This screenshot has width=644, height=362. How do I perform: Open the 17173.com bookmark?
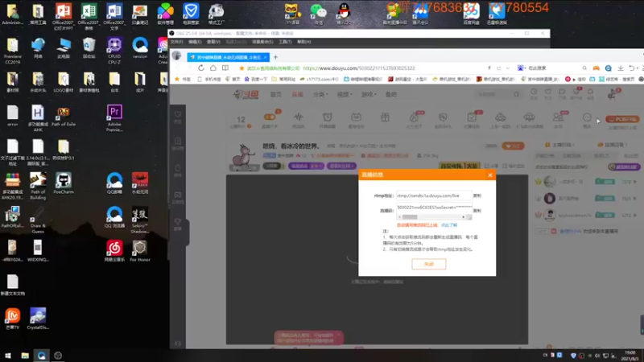coord(319,79)
